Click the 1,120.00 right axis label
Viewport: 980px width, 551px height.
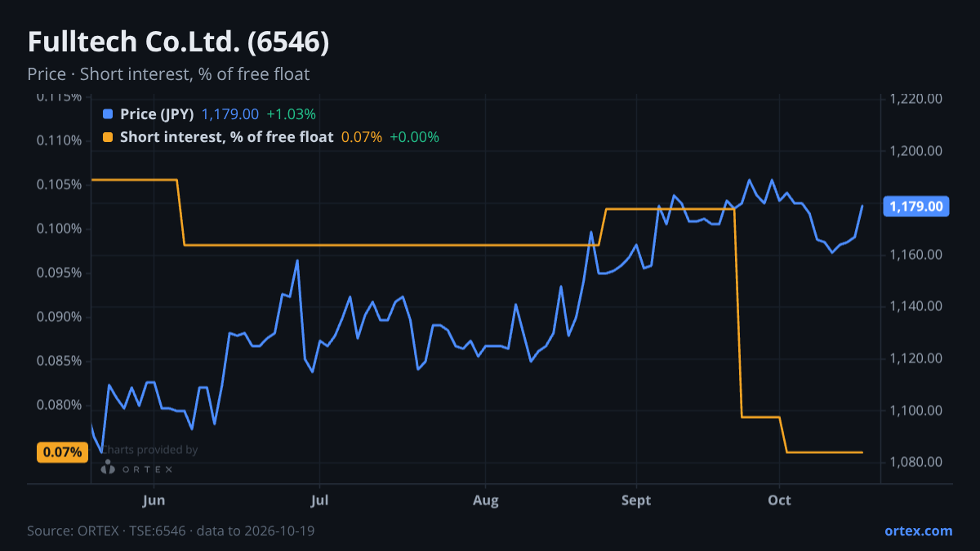click(916, 358)
